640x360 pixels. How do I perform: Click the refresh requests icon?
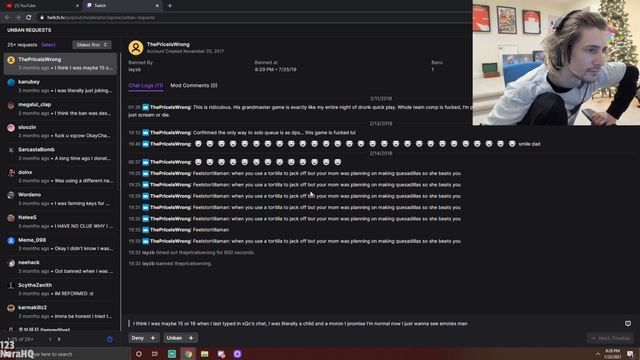coord(110,339)
